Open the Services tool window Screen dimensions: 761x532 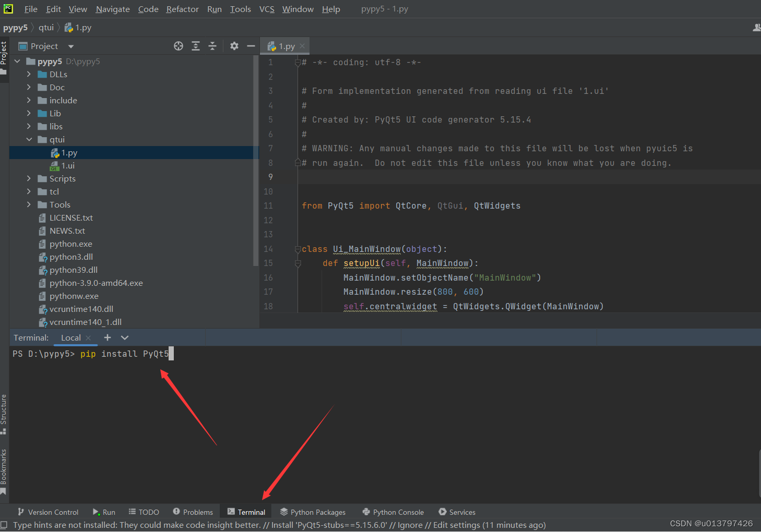click(457, 512)
